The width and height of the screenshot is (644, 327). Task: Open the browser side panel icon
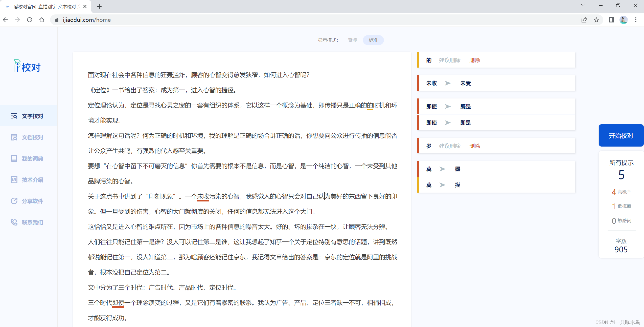(611, 20)
